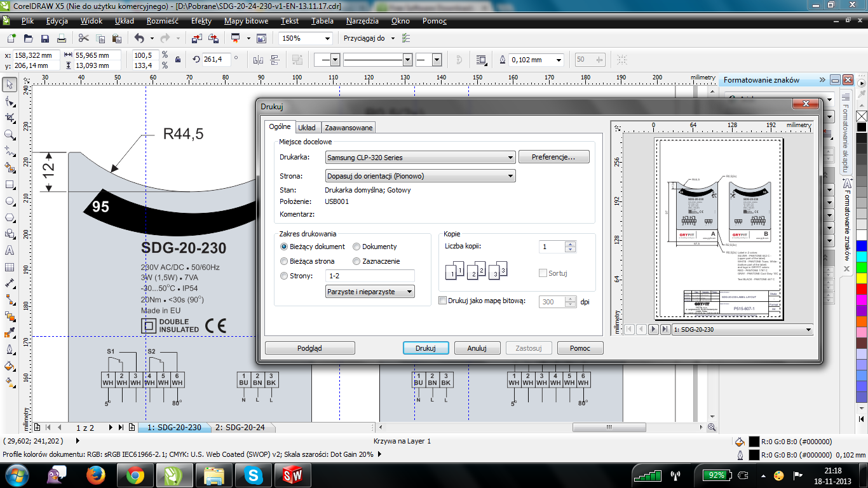
Task: Select the Zoom tool in toolbox
Action: [10, 135]
